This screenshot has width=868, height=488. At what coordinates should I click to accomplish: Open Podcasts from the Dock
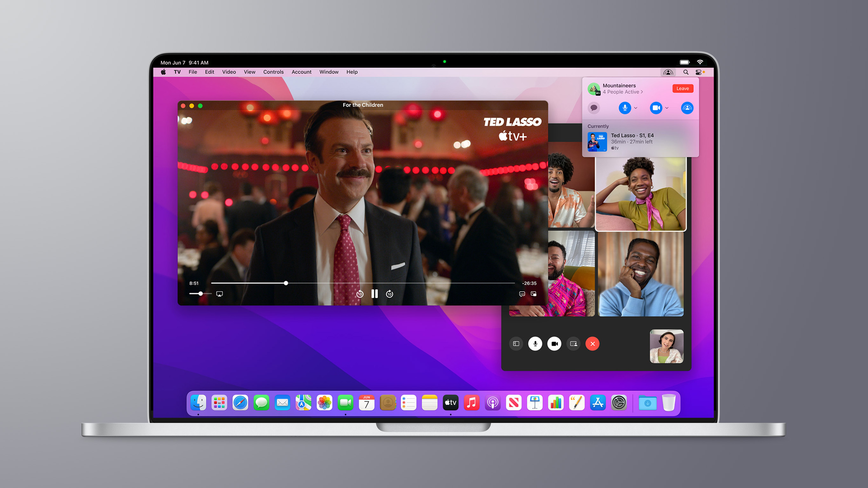coord(493,403)
